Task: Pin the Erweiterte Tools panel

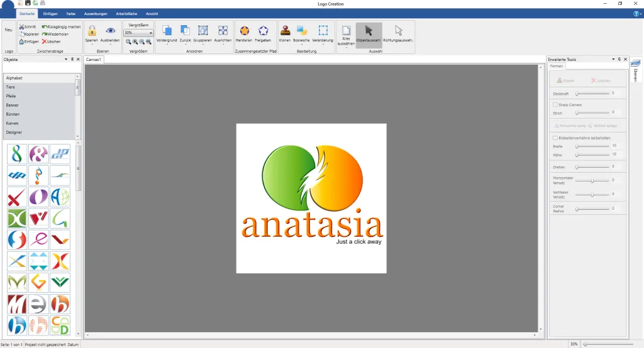Action: pos(619,59)
